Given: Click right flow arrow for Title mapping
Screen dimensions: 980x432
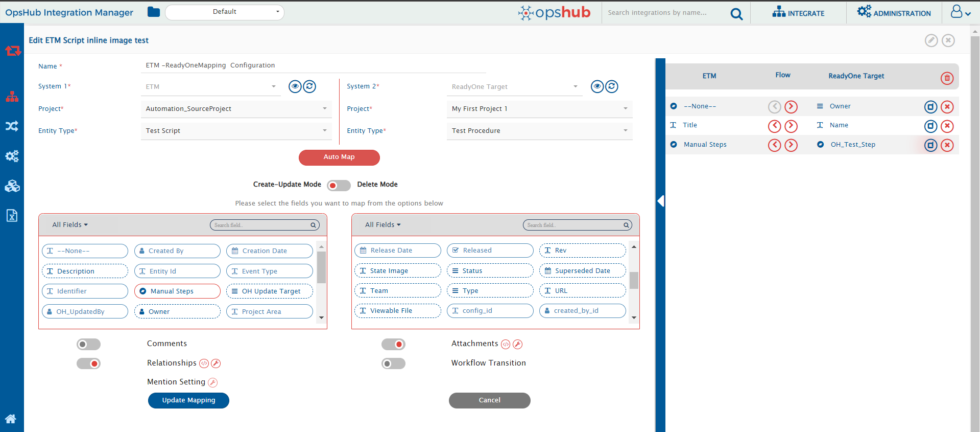Looking at the screenshot, I should click(791, 126).
